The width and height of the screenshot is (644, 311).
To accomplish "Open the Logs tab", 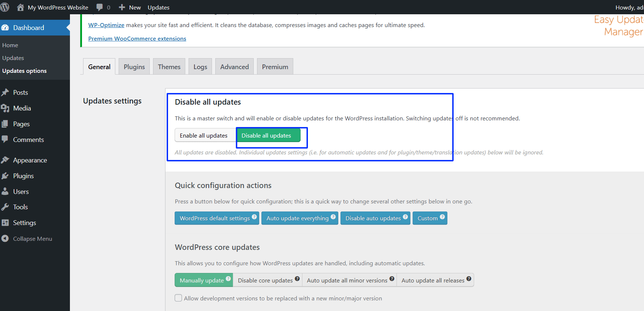I will (x=200, y=67).
